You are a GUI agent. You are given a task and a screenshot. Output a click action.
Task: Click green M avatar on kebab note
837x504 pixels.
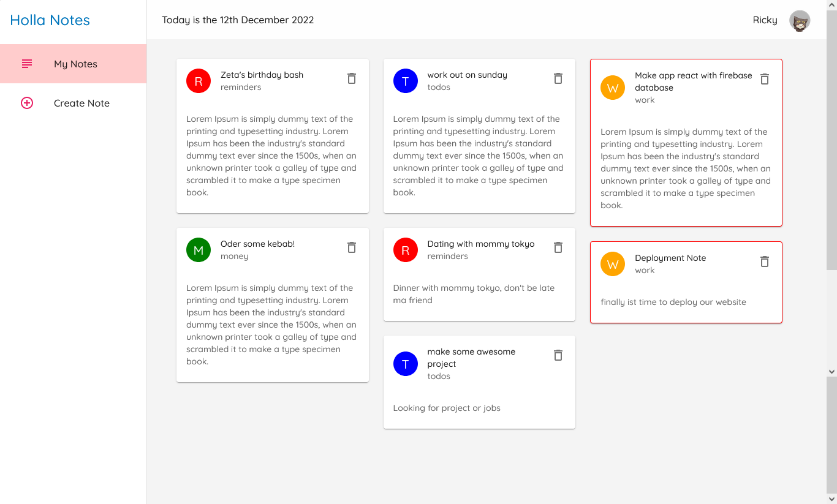(199, 250)
